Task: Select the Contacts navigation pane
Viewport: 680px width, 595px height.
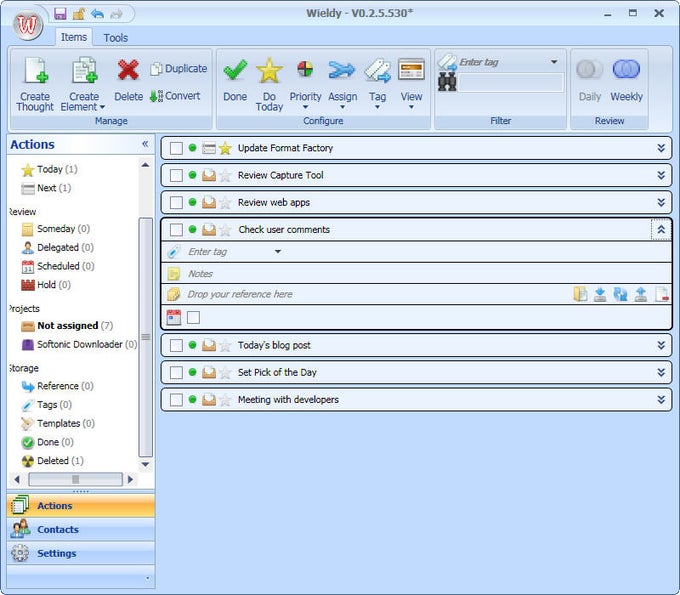Action: (81, 530)
